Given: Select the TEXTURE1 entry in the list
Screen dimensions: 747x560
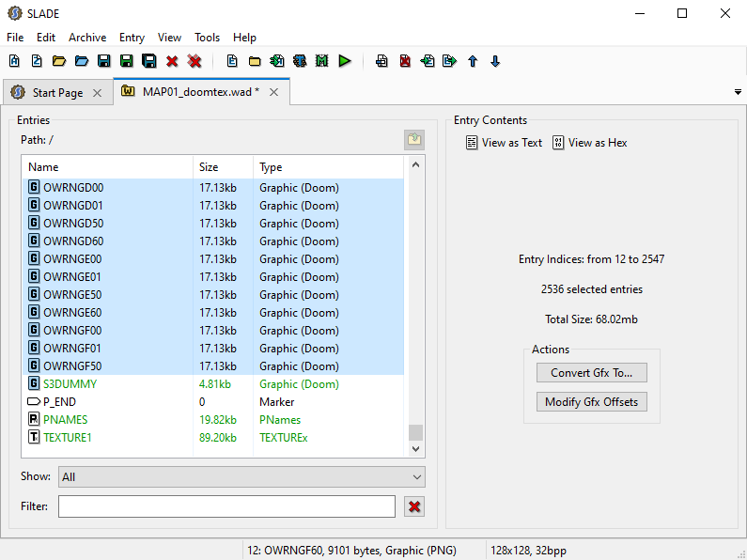Looking at the screenshot, I should 68,438.
